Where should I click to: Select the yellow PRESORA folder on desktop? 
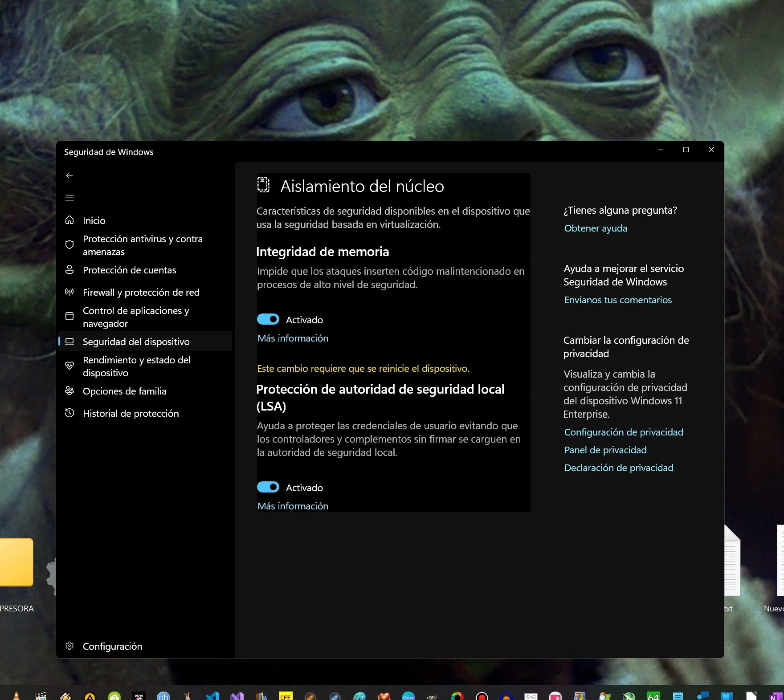click(x=16, y=562)
